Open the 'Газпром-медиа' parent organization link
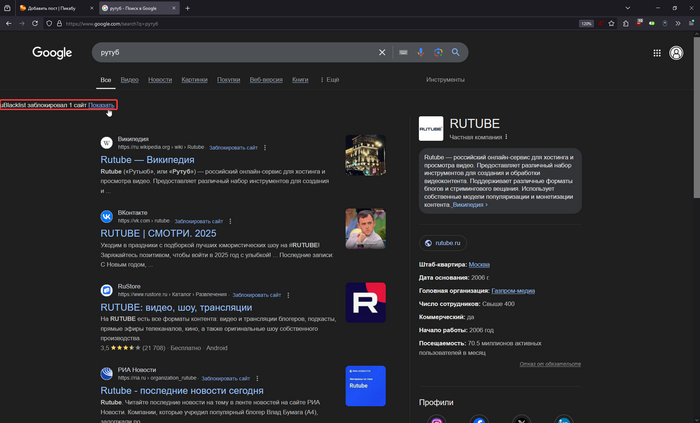The height and width of the screenshot is (423, 700). [513, 291]
